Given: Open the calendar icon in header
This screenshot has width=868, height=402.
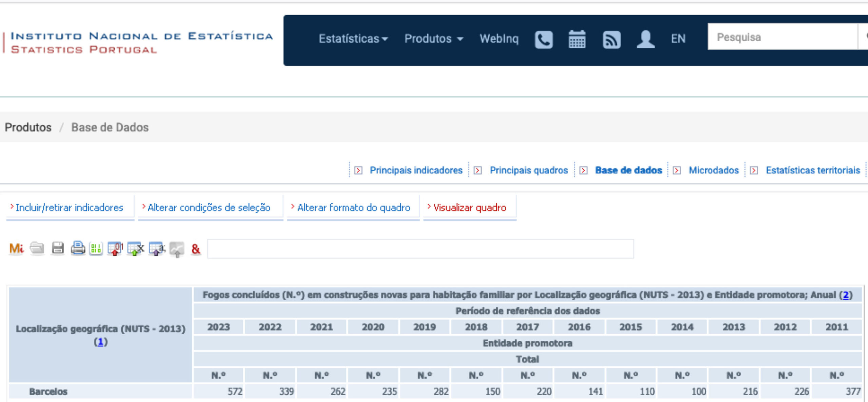Looking at the screenshot, I should click(577, 40).
